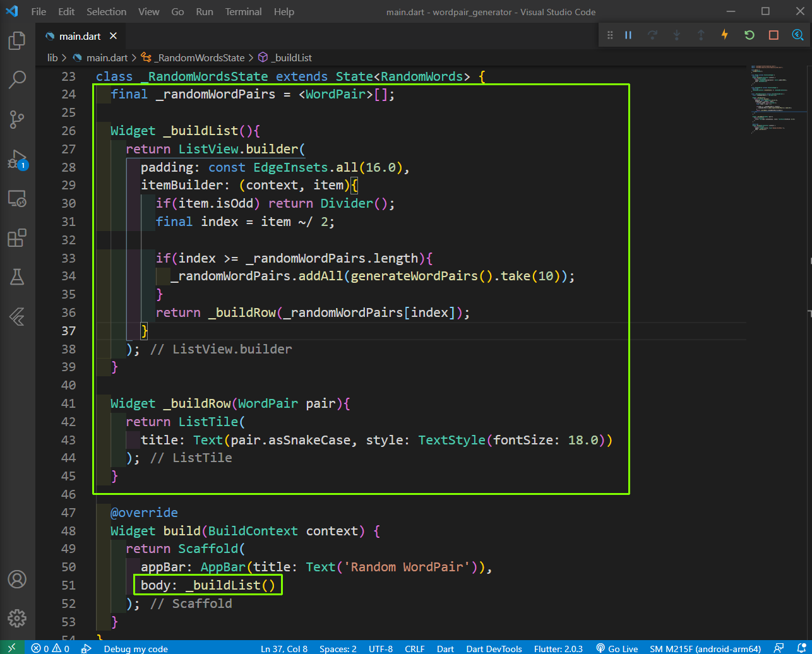
Task: Change line endings via CRLF
Action: click(x=415, y=648)
